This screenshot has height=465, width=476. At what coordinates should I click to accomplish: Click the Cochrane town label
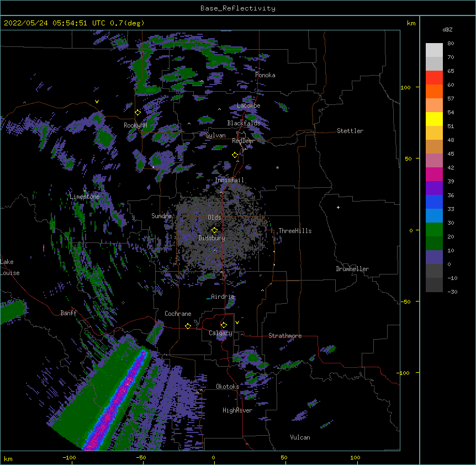coord(178,314)
